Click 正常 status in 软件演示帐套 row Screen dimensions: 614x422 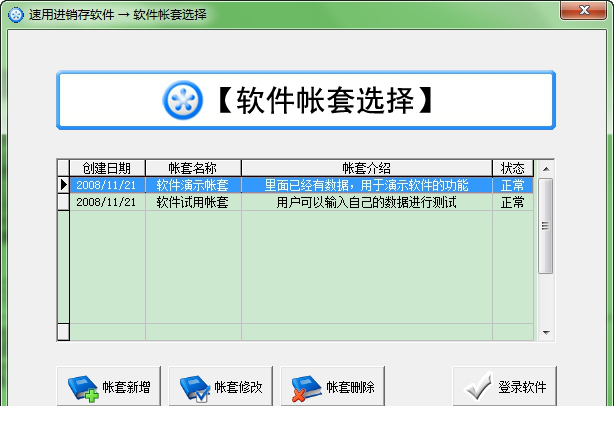(x=513, y=185)
